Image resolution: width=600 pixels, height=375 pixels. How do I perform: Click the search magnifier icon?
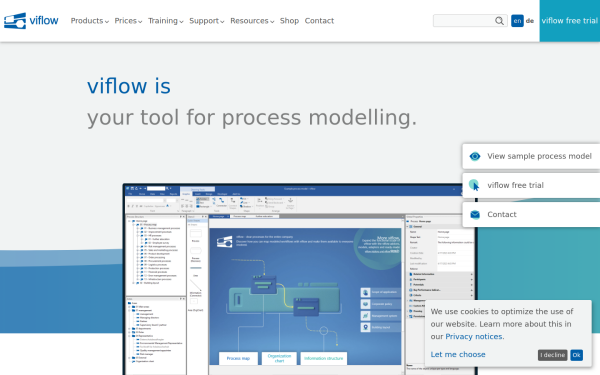pos(499,21)
